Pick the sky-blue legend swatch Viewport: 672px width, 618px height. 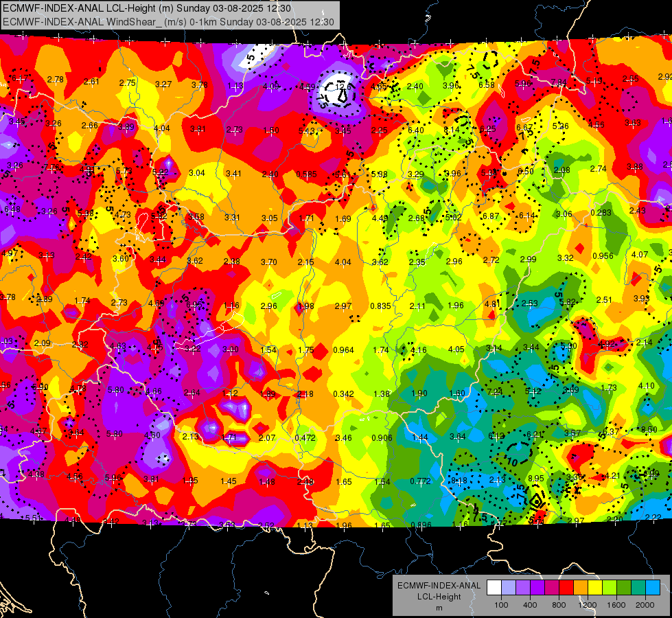point(653,587)
